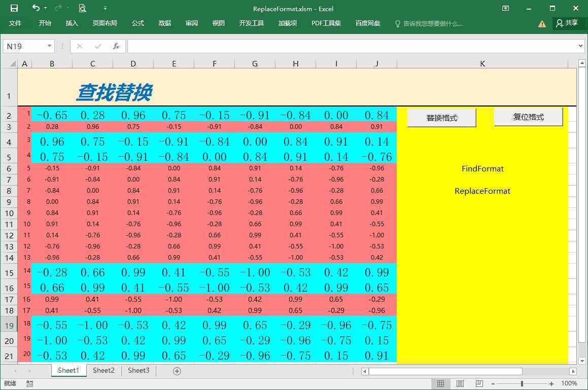588x390 pixels.
Task: Click the Insert Function fx icon
Action: pyautogui.click(x=116, y=46)
